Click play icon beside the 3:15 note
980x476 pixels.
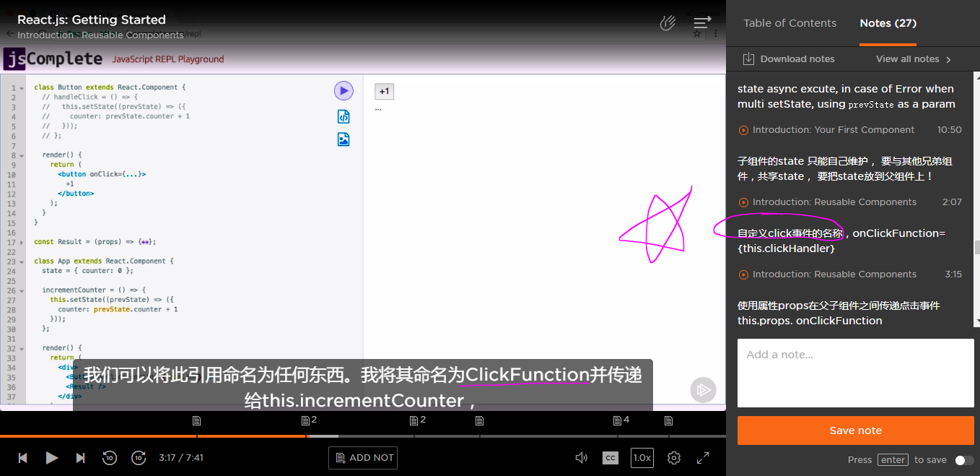coord(743,274)
